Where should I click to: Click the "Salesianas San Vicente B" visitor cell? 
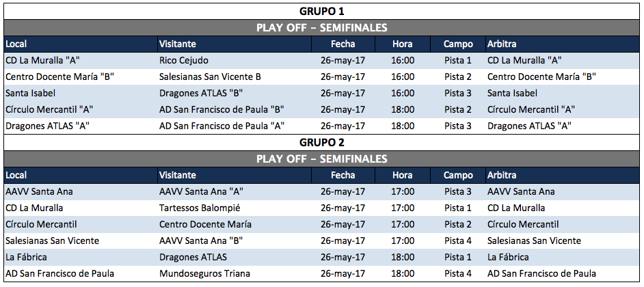tap(210, 77)
